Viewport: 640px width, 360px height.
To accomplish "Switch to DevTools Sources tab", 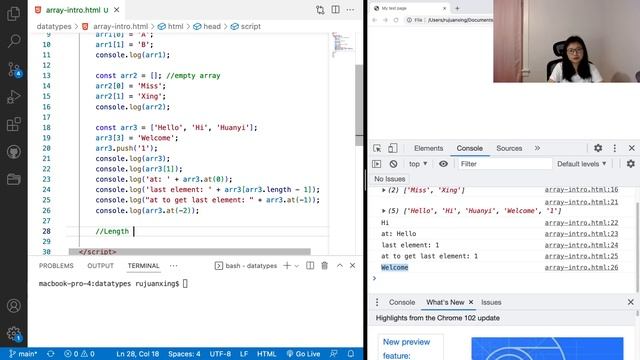I will click(x=509, y=148).
